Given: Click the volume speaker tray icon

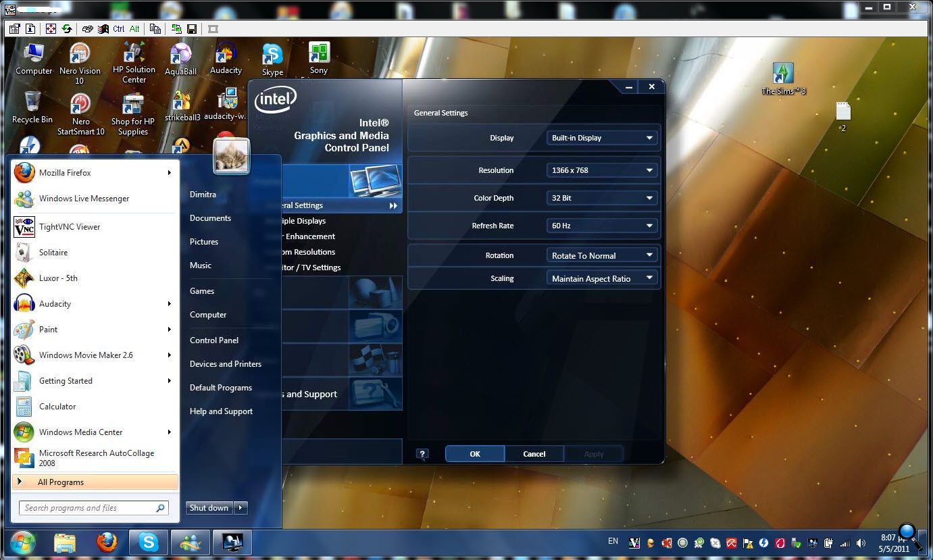Looking at the screenshot, I should pos(861,543).
